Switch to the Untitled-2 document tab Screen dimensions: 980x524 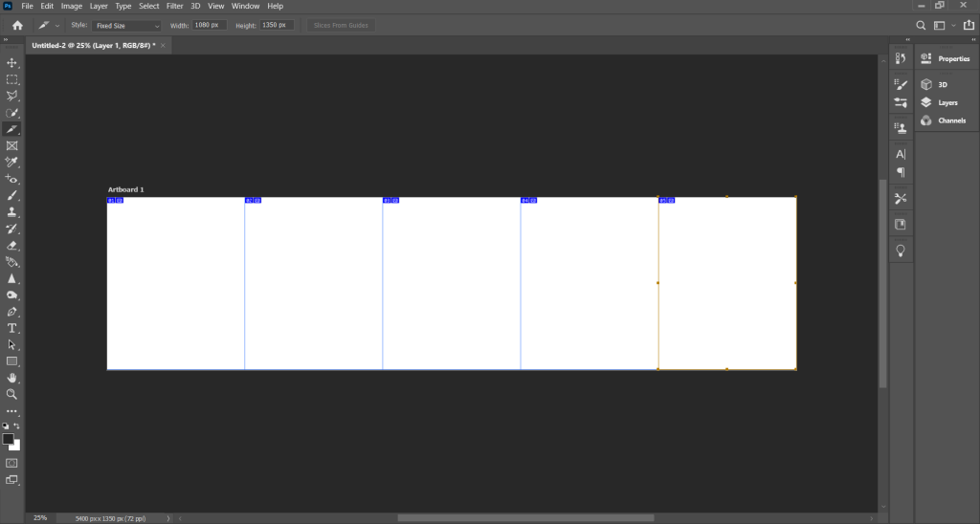point(93,45)
